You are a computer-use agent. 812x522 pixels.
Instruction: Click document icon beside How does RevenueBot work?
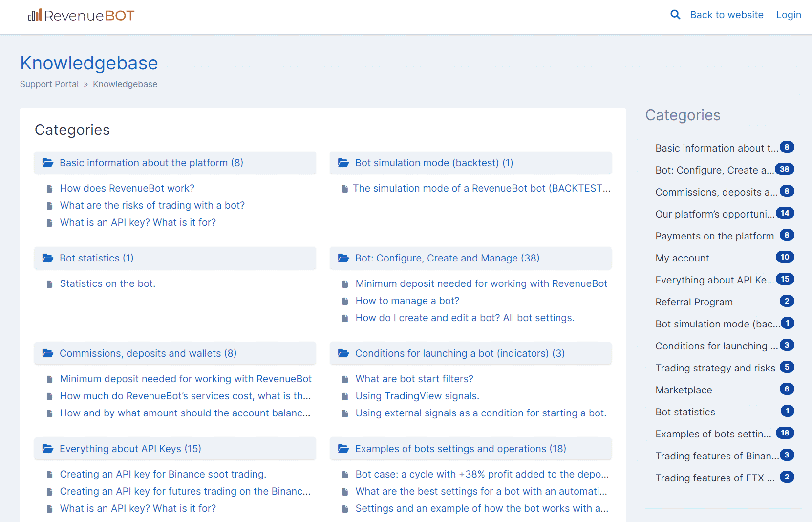(49, 189)
